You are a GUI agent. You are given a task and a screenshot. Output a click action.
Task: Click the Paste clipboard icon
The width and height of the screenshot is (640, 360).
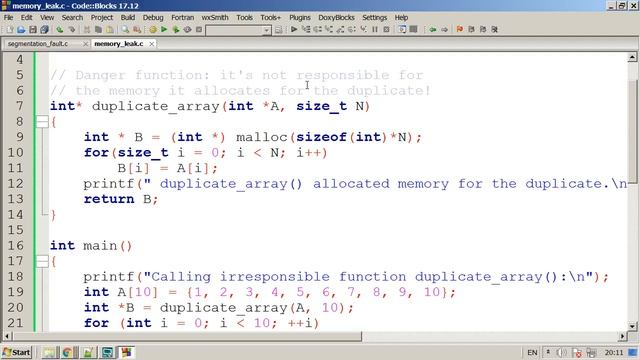click(x=110, y=29)
